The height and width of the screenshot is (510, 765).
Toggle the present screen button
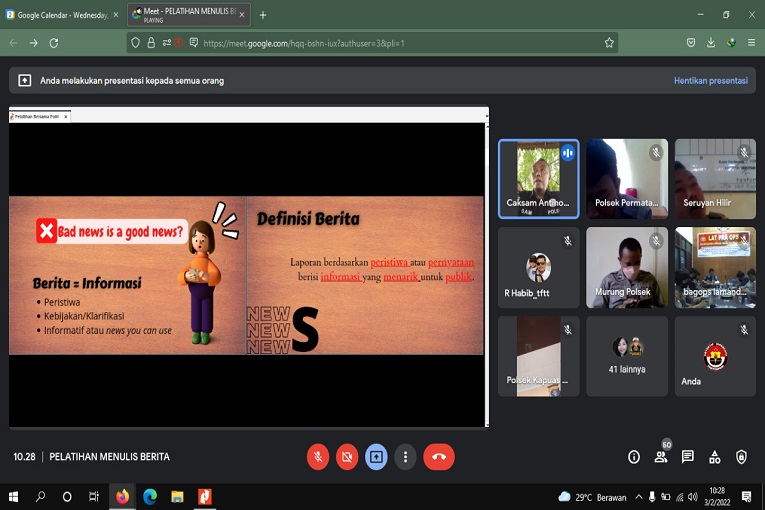click(x=376, y=457)
